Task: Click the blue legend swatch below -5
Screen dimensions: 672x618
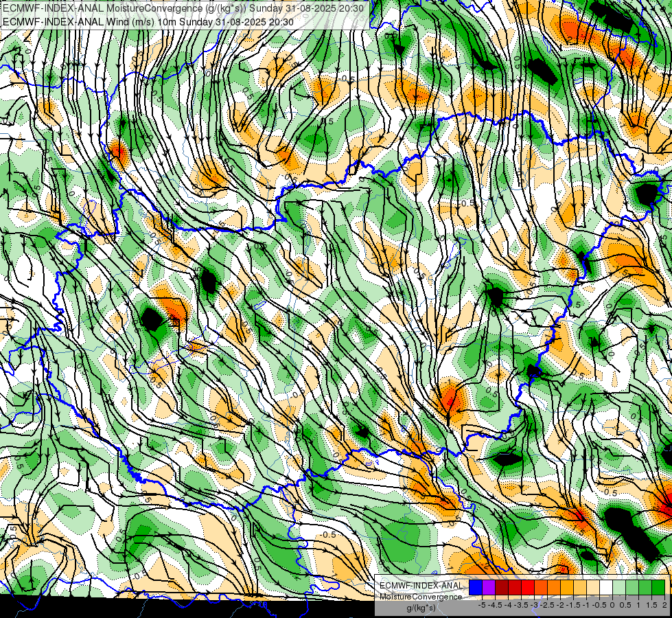Action: (476, 587)
